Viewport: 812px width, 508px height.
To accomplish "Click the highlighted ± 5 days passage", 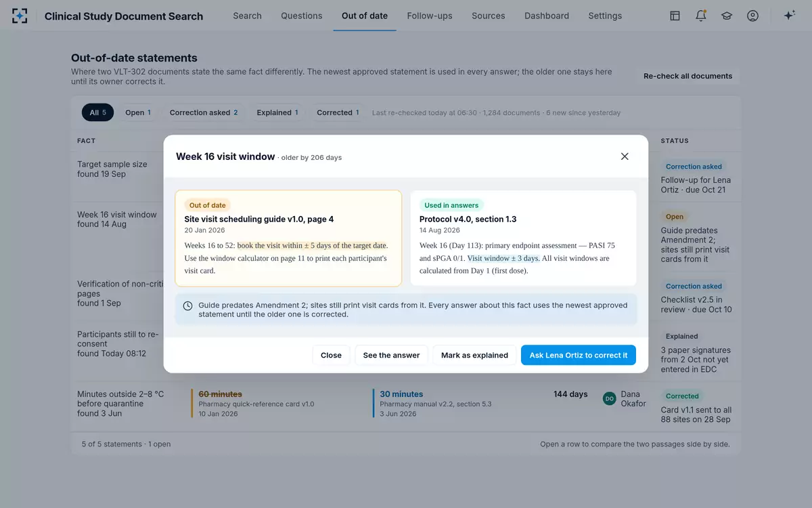I will (x=312, y=245).
